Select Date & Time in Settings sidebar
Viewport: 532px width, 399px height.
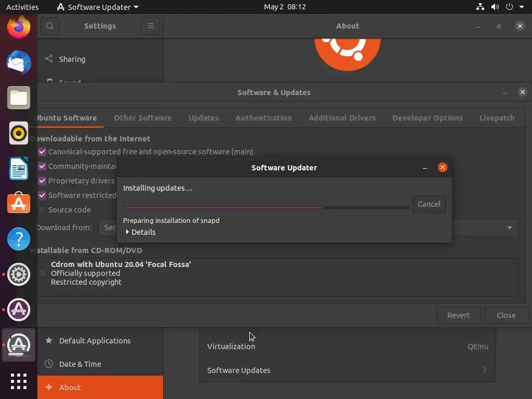pos(100,364)
